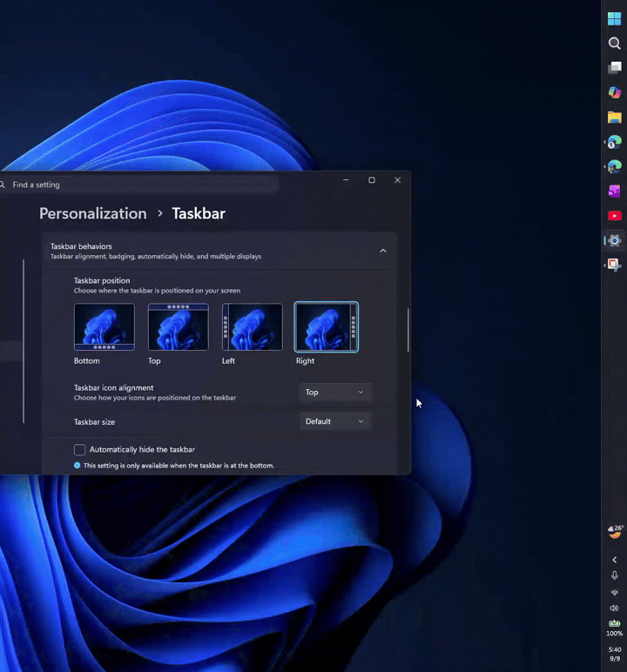This screenshot has height=672, width=627.
Task: Click the search magnifier in Settings
Action: coord(2,185)
